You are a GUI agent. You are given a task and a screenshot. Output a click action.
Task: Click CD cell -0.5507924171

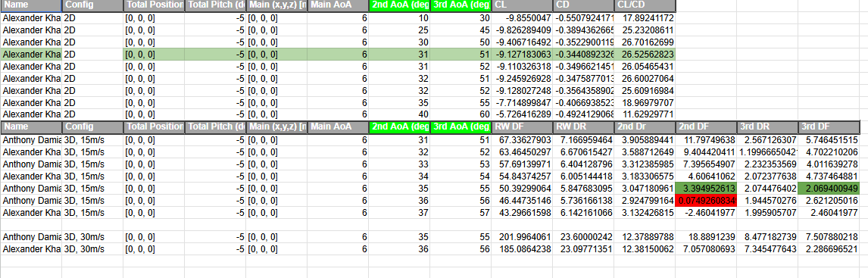pos(583,17)
